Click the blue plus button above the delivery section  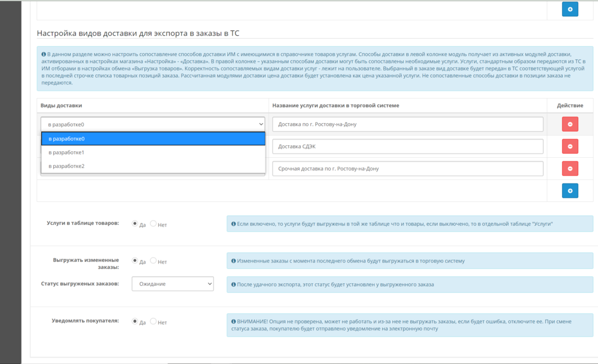(569, 9)
